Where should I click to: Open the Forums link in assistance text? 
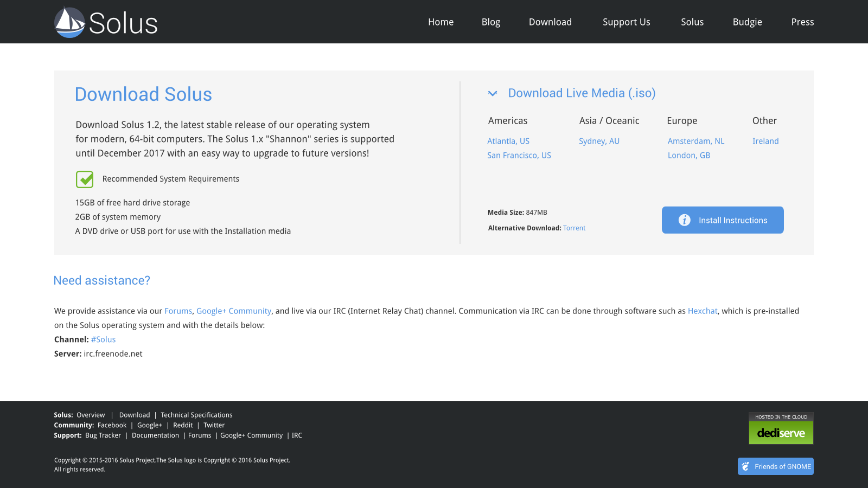click(178, 311)
